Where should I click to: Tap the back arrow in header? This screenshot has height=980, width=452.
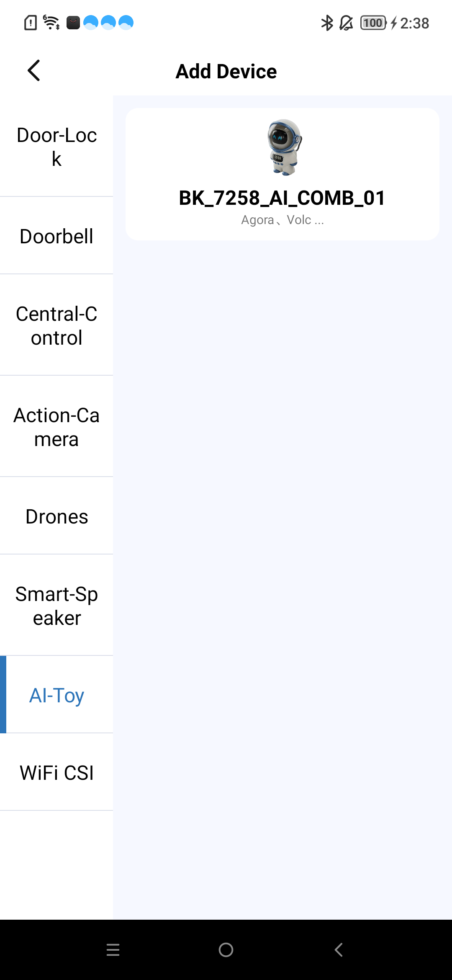(34, 70)
